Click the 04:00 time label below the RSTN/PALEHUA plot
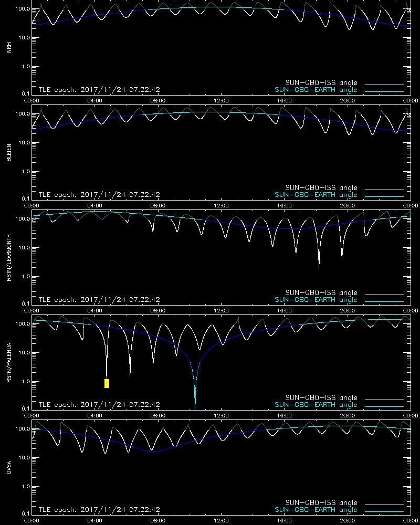Screen dimensions: 420x525 tap(95, 415)
